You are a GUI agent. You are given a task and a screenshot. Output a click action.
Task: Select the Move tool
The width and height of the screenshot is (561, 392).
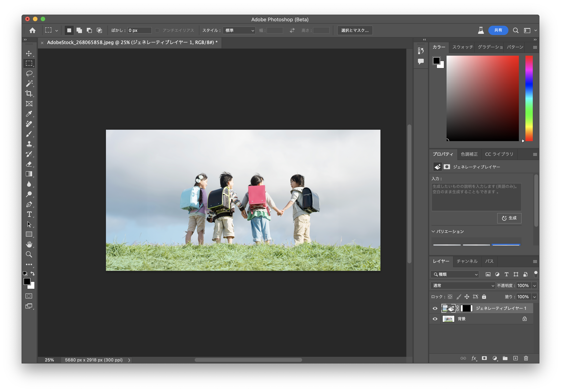tap(29, 54)
